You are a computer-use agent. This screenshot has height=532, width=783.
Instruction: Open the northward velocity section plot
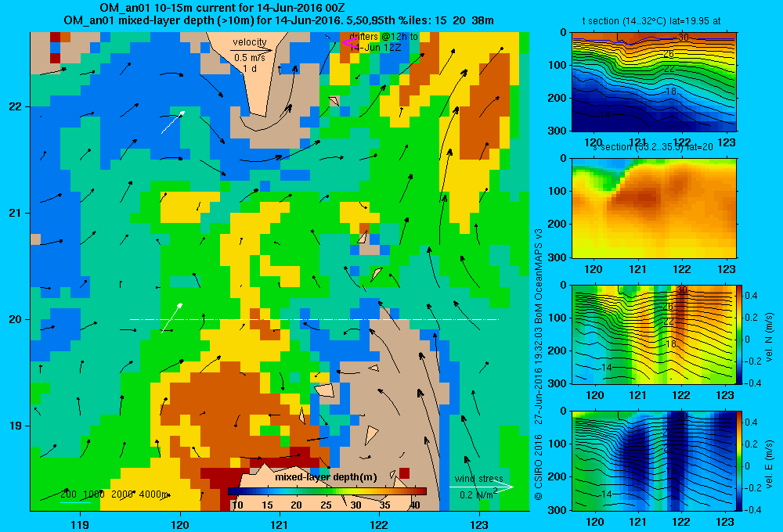654,334
